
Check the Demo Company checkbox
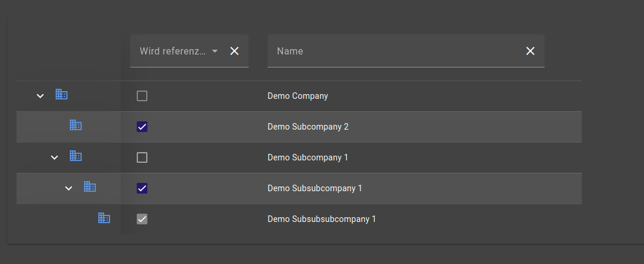[x=142, y=96]
